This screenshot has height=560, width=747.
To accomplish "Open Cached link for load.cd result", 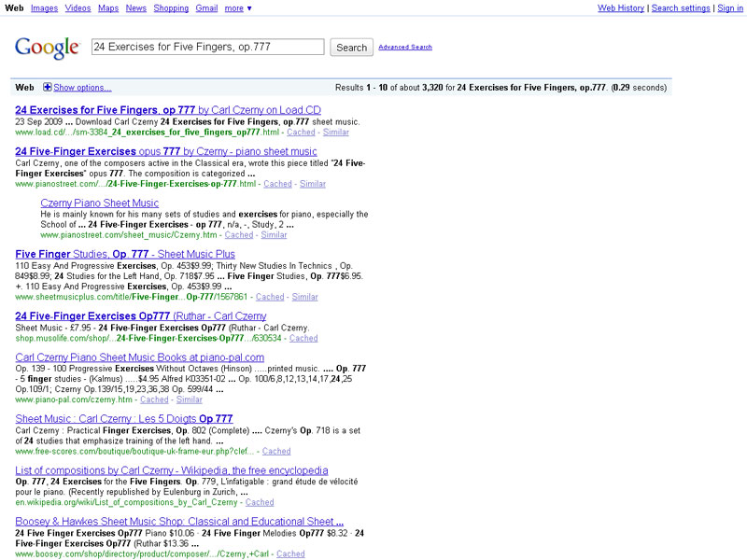I will pyautogui.click(x=301, y=133).
